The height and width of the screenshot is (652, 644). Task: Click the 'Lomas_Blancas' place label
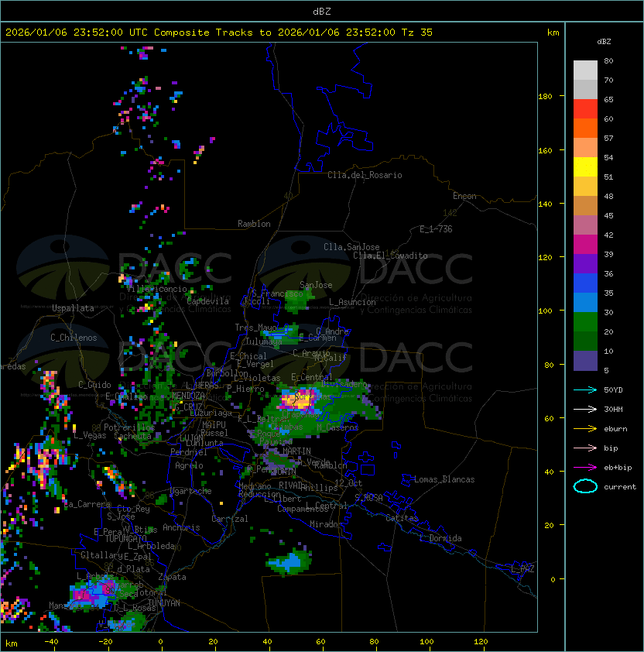[444, 479]
